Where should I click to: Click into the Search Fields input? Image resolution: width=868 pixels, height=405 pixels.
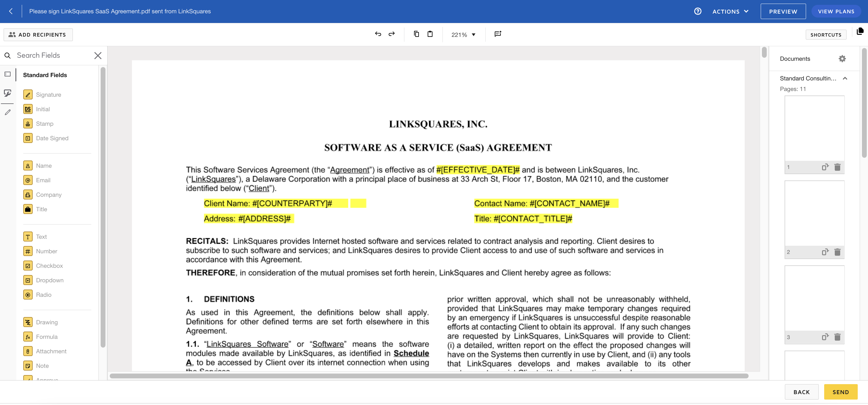click(x=52, y=55)
